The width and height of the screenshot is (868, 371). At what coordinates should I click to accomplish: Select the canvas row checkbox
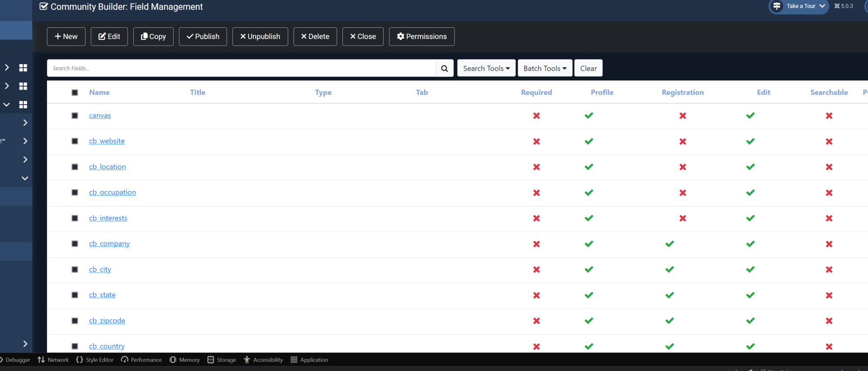[x=75, y=115]
